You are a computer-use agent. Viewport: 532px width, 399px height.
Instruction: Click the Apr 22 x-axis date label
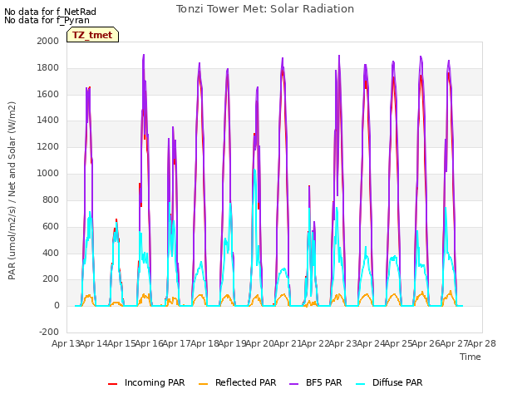coord(315,343)
